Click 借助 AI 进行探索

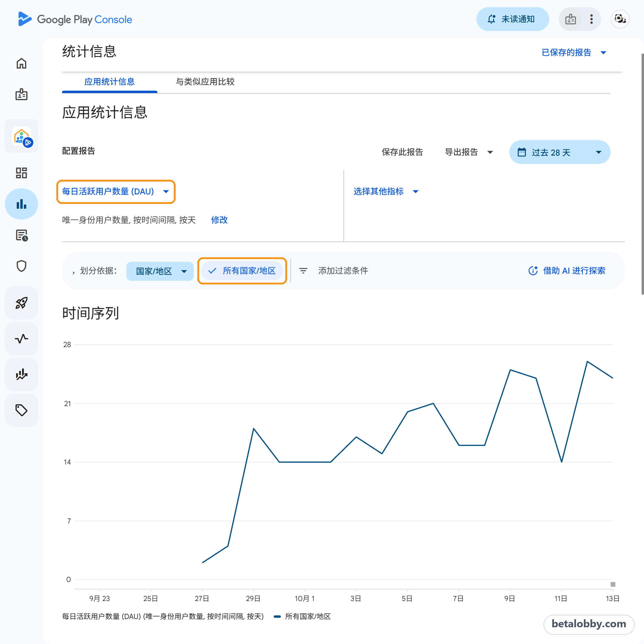click(567, 271)
